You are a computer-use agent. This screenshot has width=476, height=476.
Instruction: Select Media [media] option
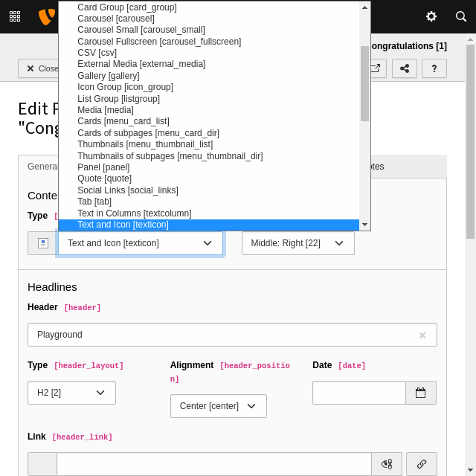click(209, 110)
